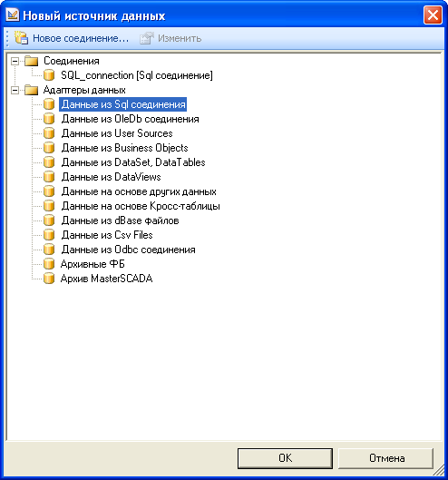Image resolution: width=448 pixels, height=480 pixels.
Task: Select Данные из Business Objects
Action: pos(124,148)
